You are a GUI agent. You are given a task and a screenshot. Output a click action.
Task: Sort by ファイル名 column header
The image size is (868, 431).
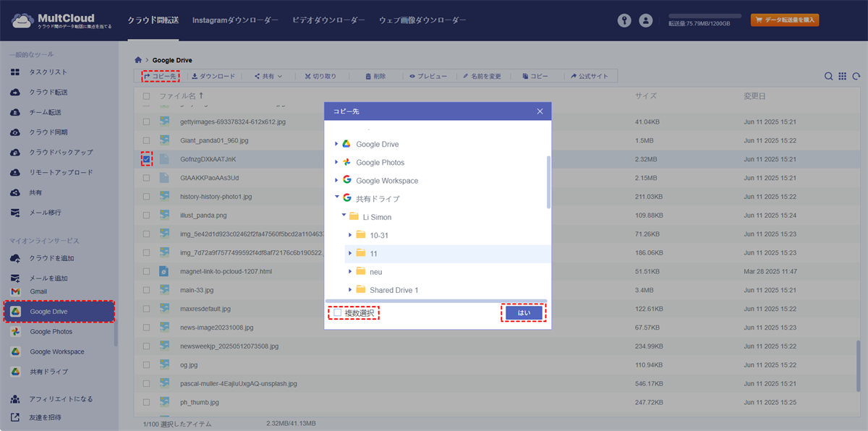click(x=177, y=96)
